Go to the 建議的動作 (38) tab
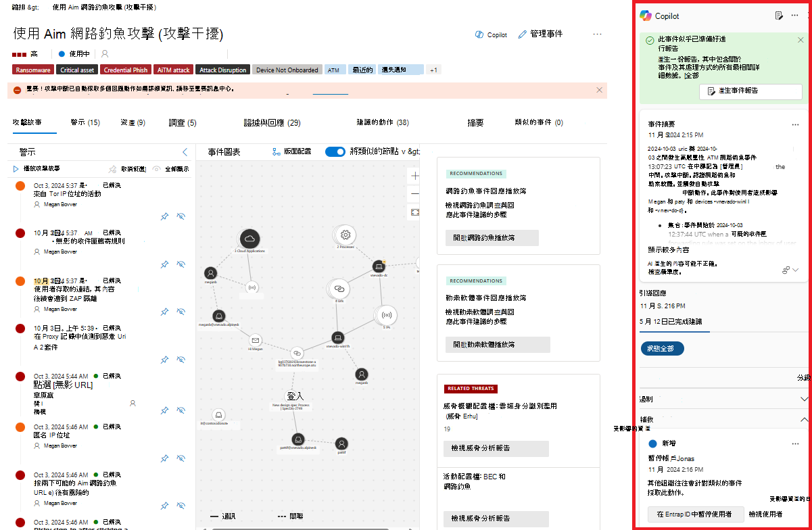This screenshot has width=812, height=530. coord(383,122)
